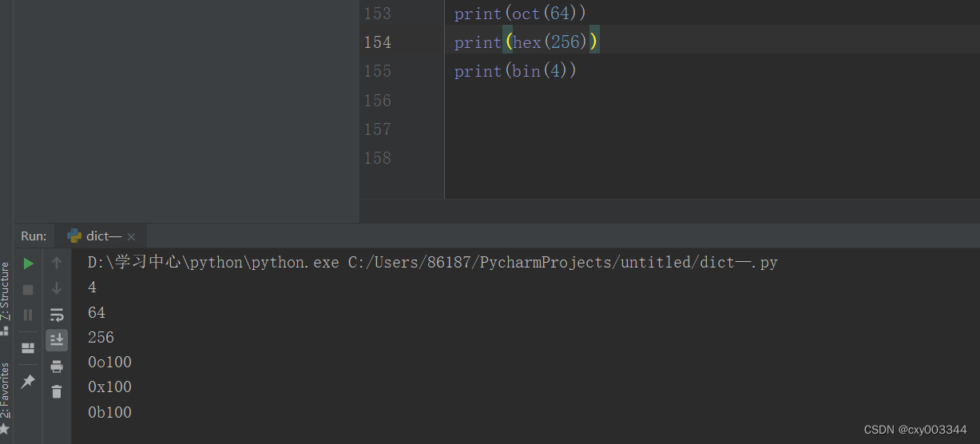980x444 pixels.
Task: Click output line 256 in console
Action: click(x=101, y=337)
